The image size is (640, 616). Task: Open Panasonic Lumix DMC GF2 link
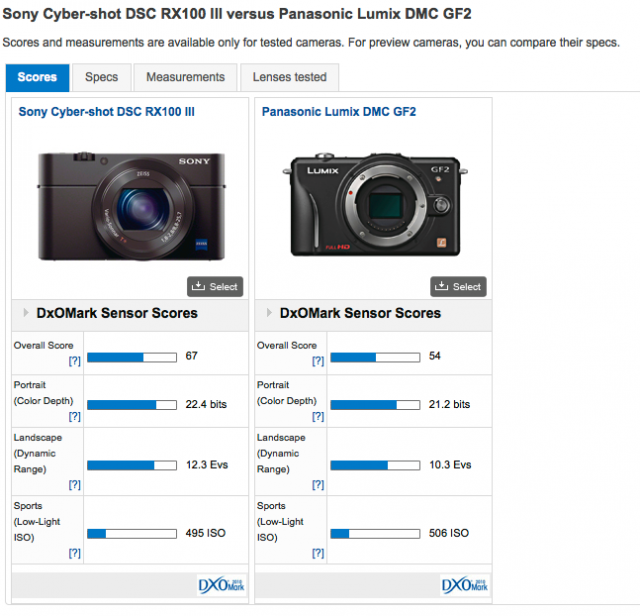[339, 111]
